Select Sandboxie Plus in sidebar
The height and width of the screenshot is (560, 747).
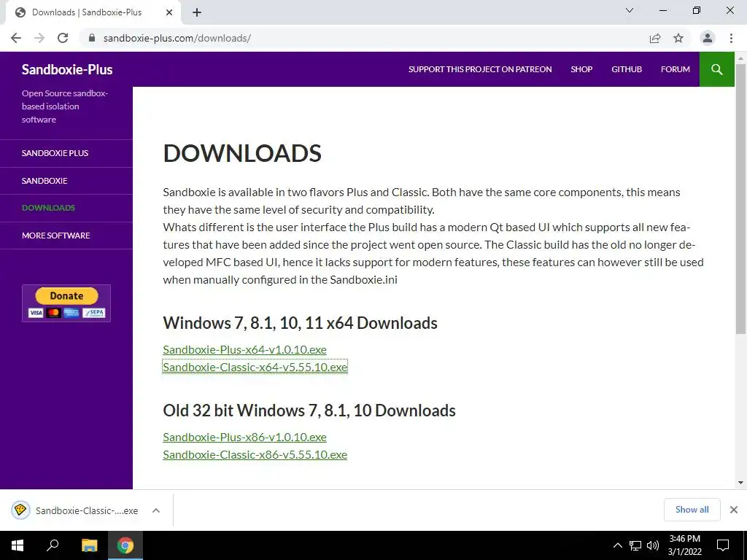[x=66, y=153]
